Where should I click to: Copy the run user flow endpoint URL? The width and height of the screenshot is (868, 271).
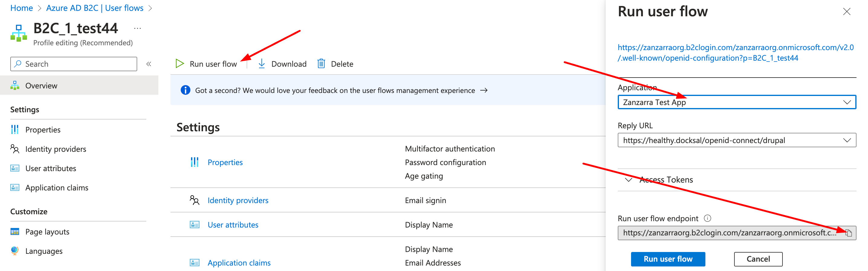848,233
